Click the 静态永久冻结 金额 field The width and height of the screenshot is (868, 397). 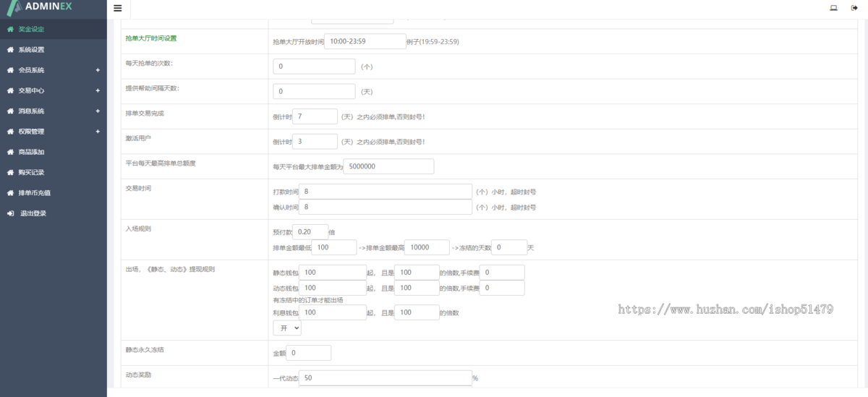tap(309, 353)
